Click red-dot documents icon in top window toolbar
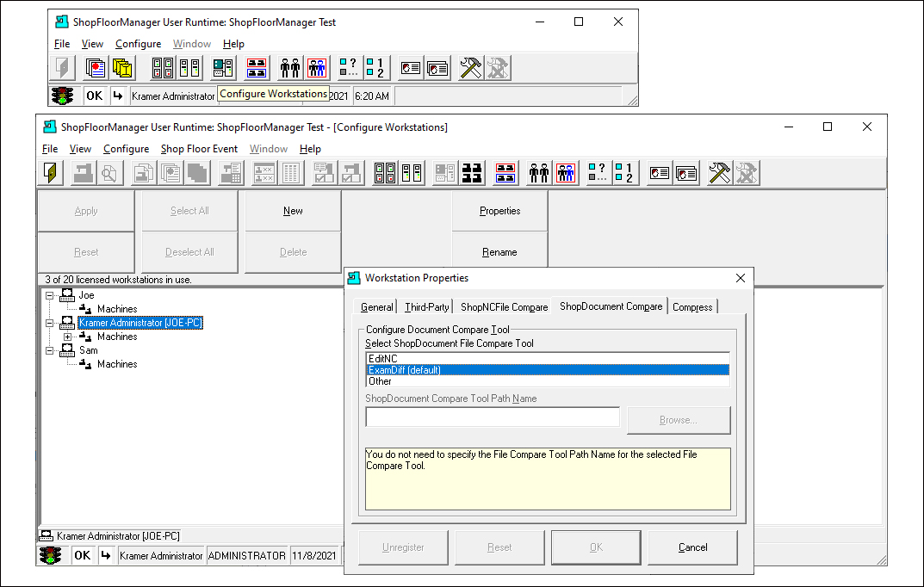 click(95, 68)
